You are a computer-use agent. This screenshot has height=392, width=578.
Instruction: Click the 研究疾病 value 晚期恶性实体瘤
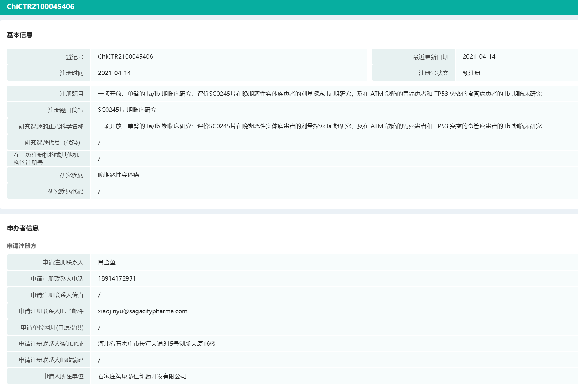(x=119, y=175)
